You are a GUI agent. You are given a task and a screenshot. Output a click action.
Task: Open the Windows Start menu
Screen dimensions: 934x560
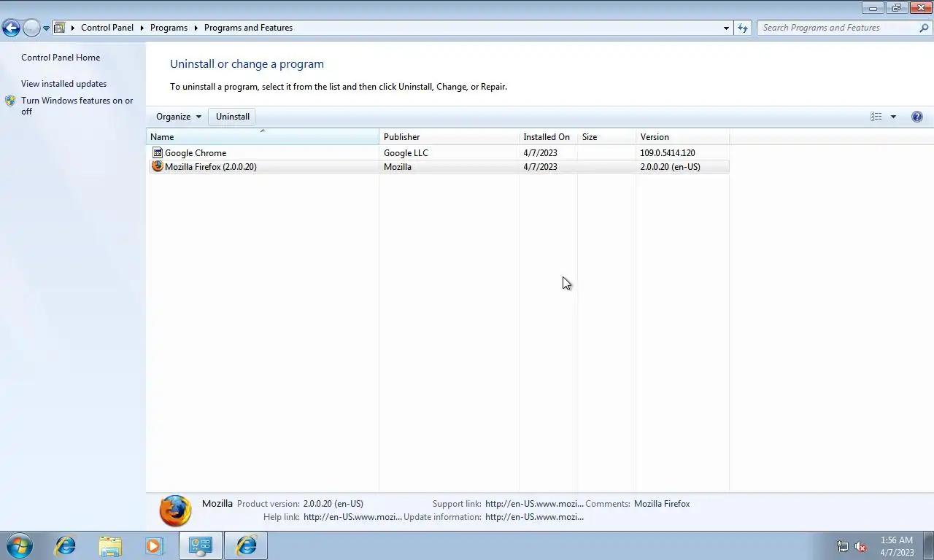(x=20, y=545)
